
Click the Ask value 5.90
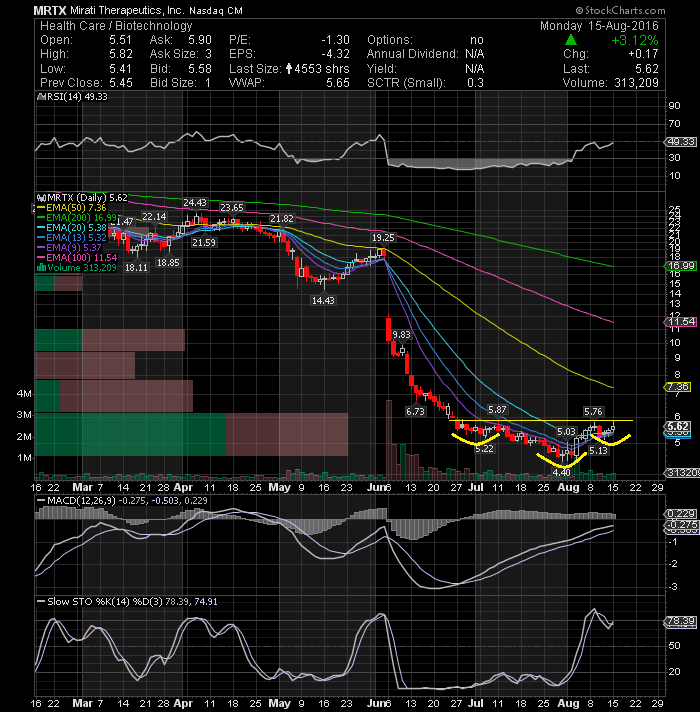coord(200,40)
